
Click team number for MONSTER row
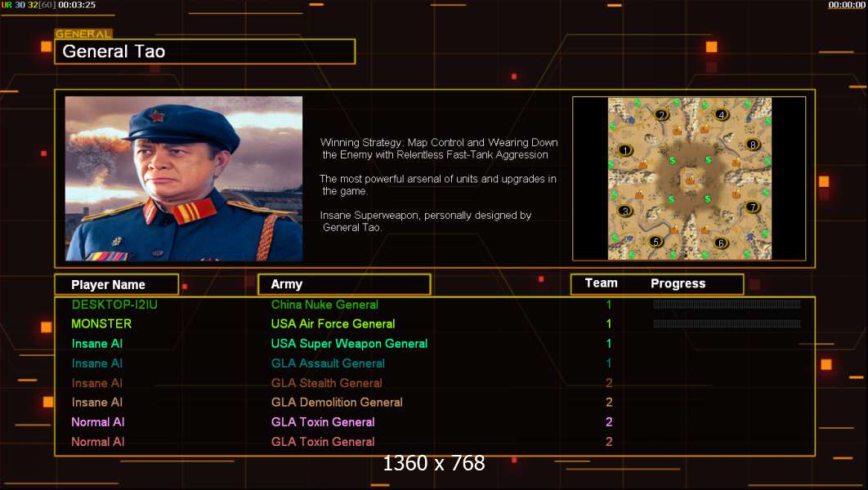[x=609, y=324]
